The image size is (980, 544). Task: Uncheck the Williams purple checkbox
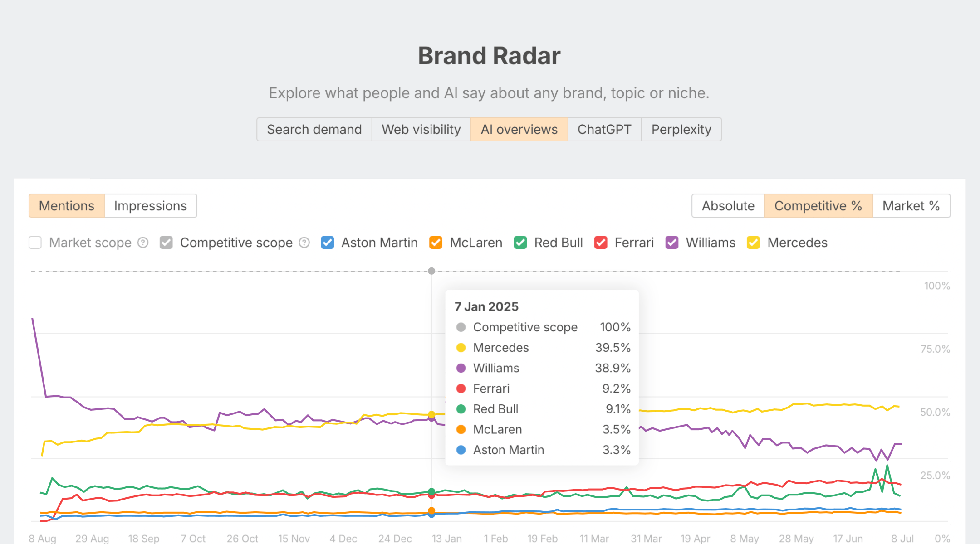671,243
